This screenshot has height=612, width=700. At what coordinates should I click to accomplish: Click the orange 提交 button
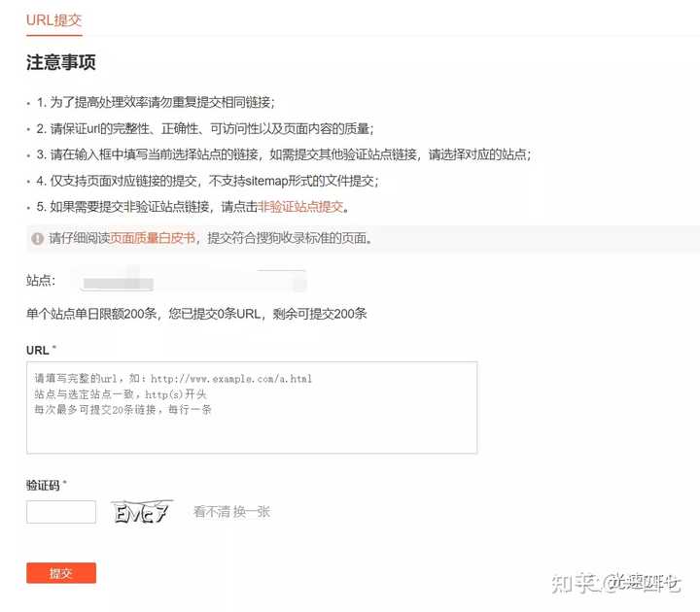(x=61, y=573)
